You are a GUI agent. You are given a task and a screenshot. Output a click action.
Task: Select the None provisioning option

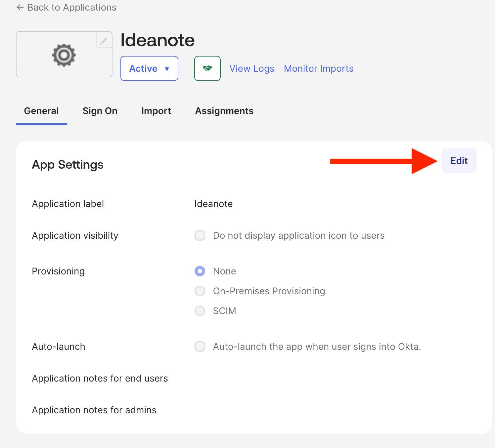click(x=200, y=271)
